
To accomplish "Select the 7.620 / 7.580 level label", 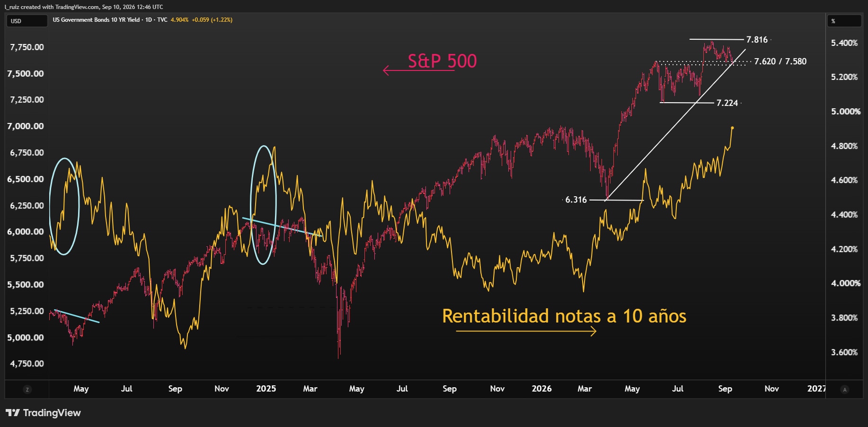I will click(x=780, y=61).
